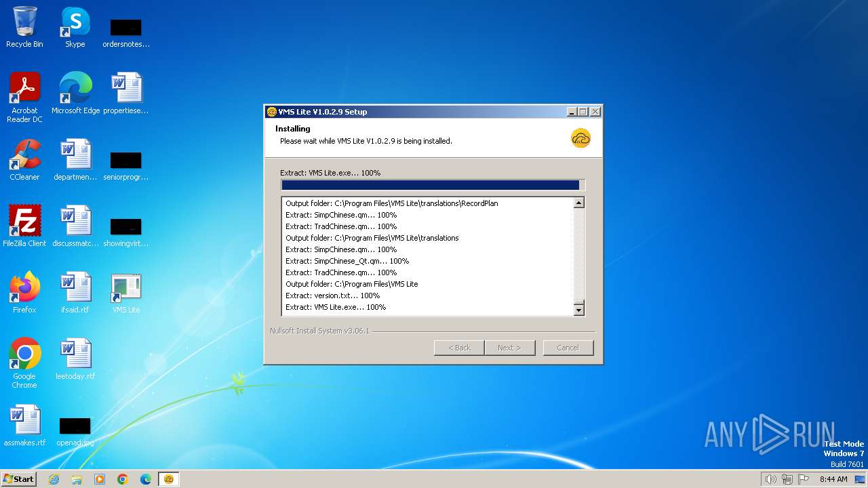This screenshot has height=488, width=868.
Task: Click the system clock showing 8:44 AM
Action: 833,479
